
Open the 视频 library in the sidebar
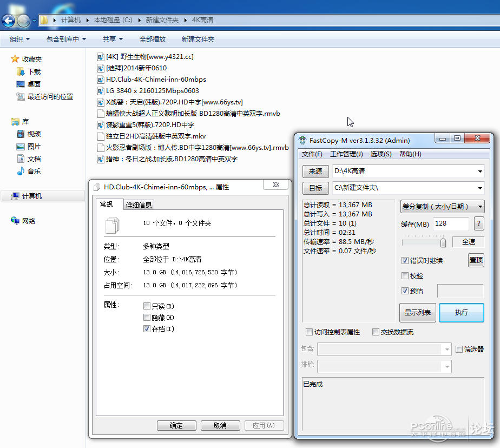click(x=34, y=134)
